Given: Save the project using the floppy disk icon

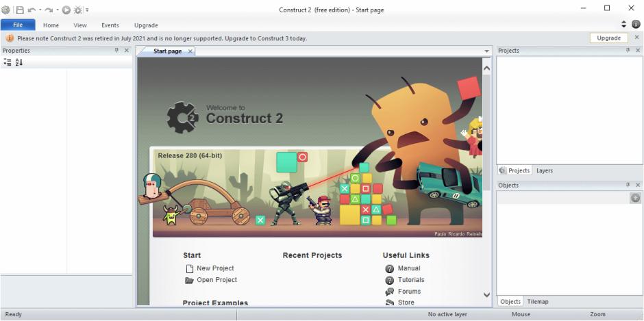Looking at the screenshot, I should click(19, 10).
